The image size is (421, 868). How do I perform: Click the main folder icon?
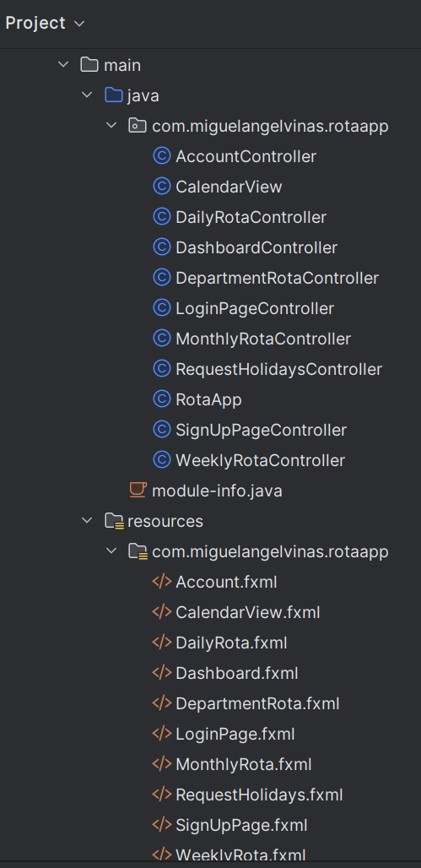point(89,65)
